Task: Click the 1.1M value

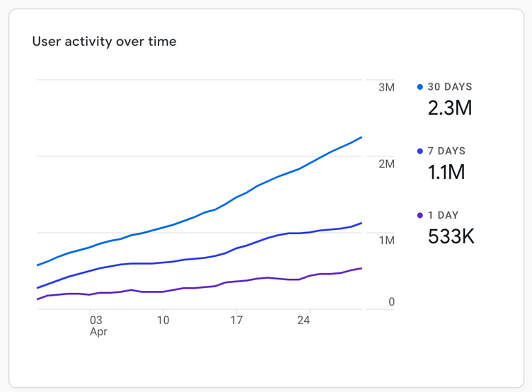Action: (x=446, y=172)
